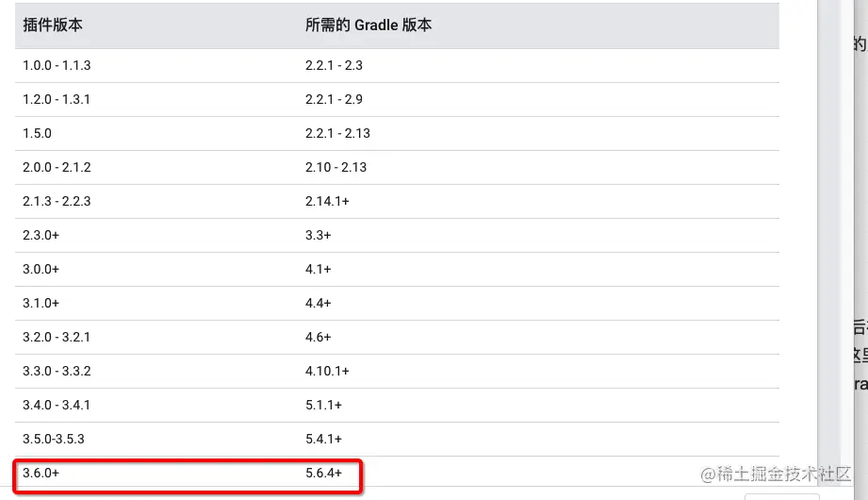Click plugin version 1.2.0 - 1.3.1
868x500 pixels.
57,99
